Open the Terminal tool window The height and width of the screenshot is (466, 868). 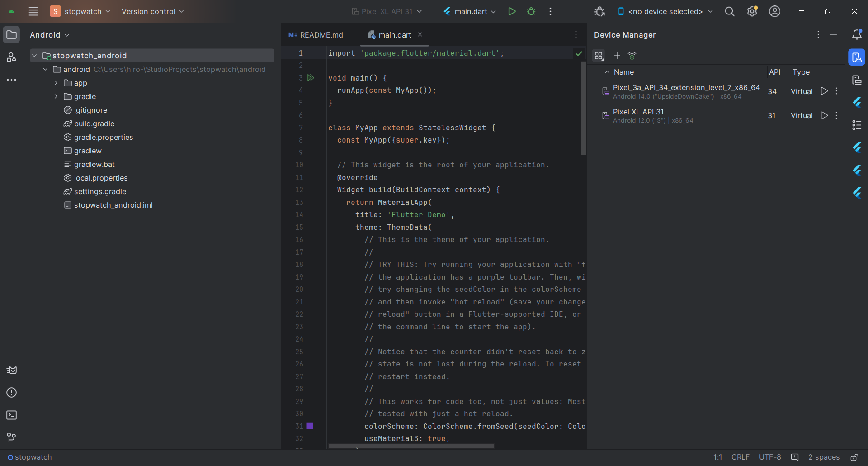[x=12, y=415]
